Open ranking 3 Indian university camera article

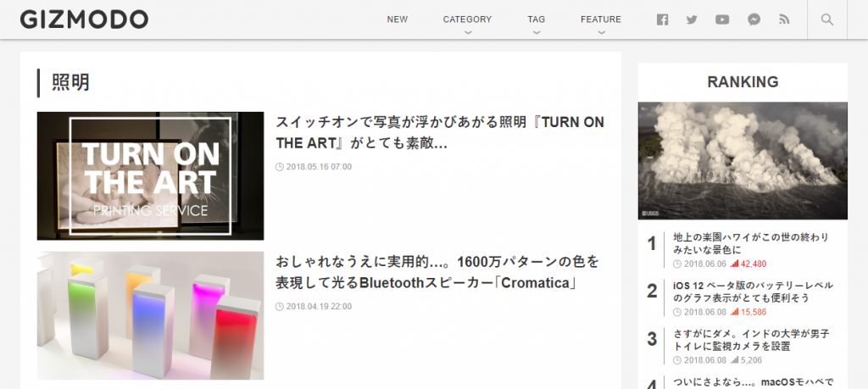(751, 340)
